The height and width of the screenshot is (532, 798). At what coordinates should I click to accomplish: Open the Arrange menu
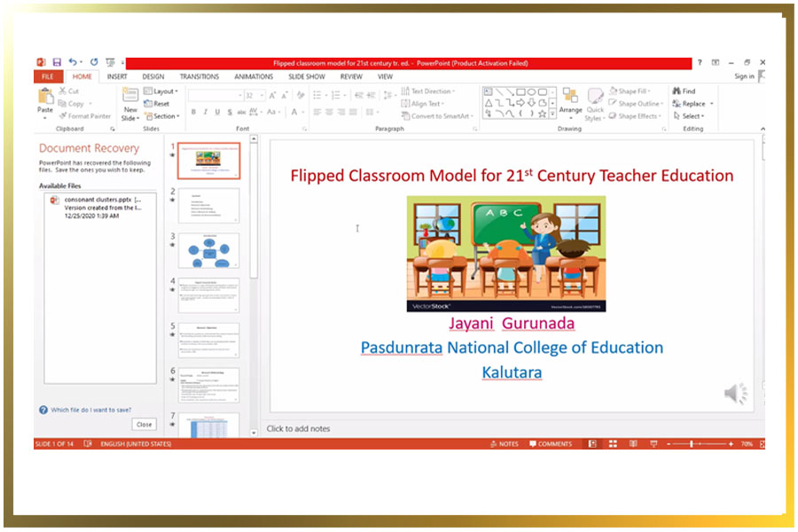tap(570, 104)
